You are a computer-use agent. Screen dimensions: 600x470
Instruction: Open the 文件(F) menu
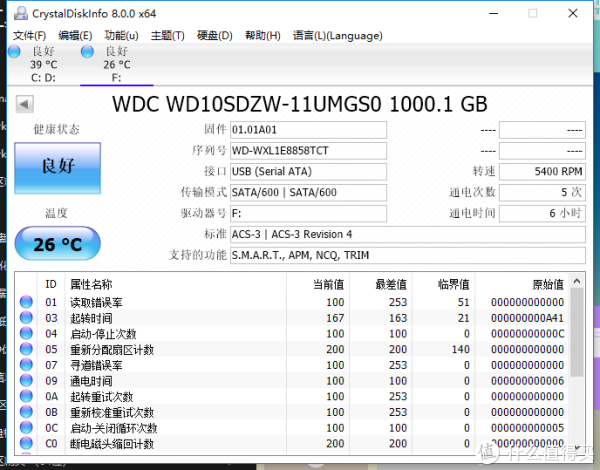click(x=29, y=36)
